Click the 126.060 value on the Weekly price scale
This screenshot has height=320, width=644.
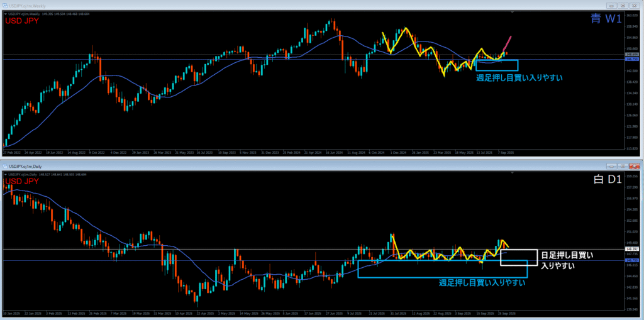(x=631, y=116)
